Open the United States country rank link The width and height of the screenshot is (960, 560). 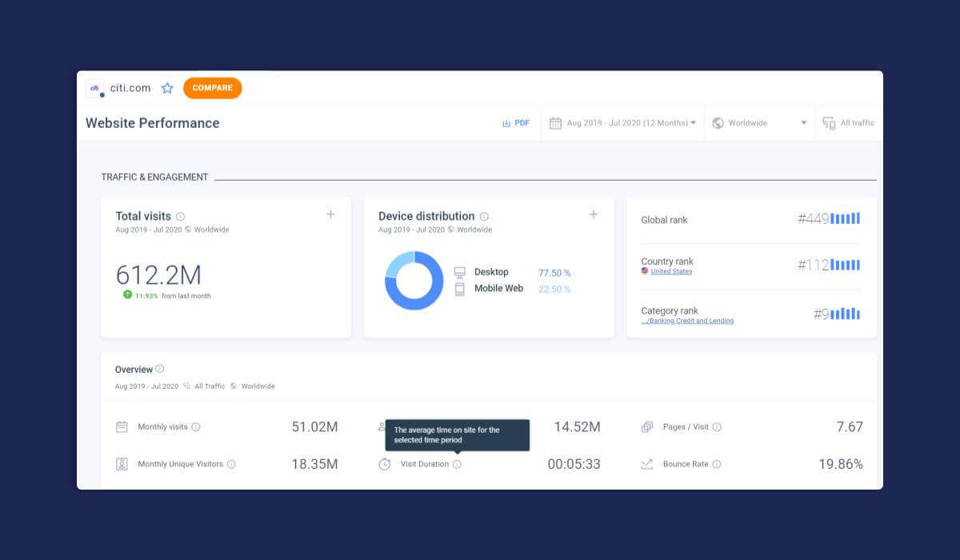(x=671, y=272)
